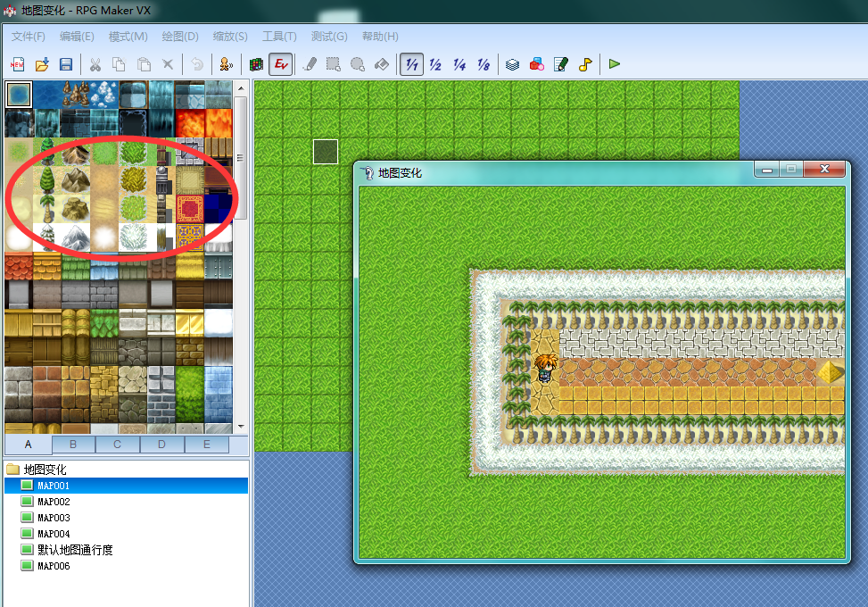Image resolution: width=868 pixels, height=607 pixels.
Task: Open the Sound Test music note icon
Action: pyautogui.click(x=585, y=64)
